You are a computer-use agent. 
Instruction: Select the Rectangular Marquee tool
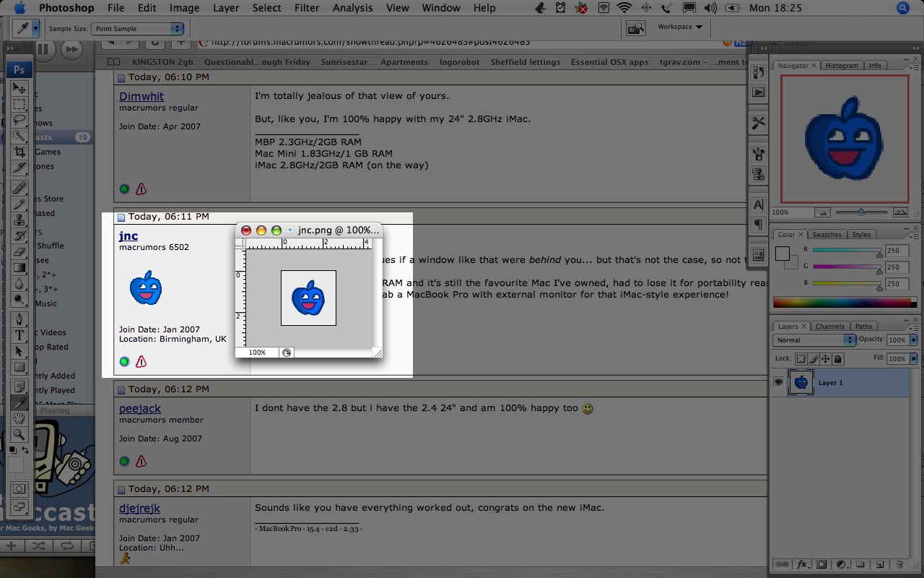pos(19,104)
